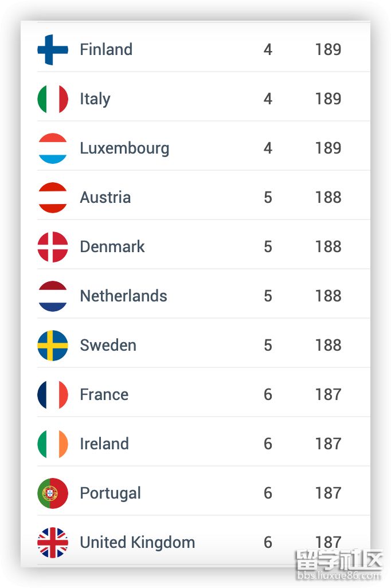Click the Italy flag icon
Screen dimensions: 391x588
pyautogui.click(x=53, y=99)
